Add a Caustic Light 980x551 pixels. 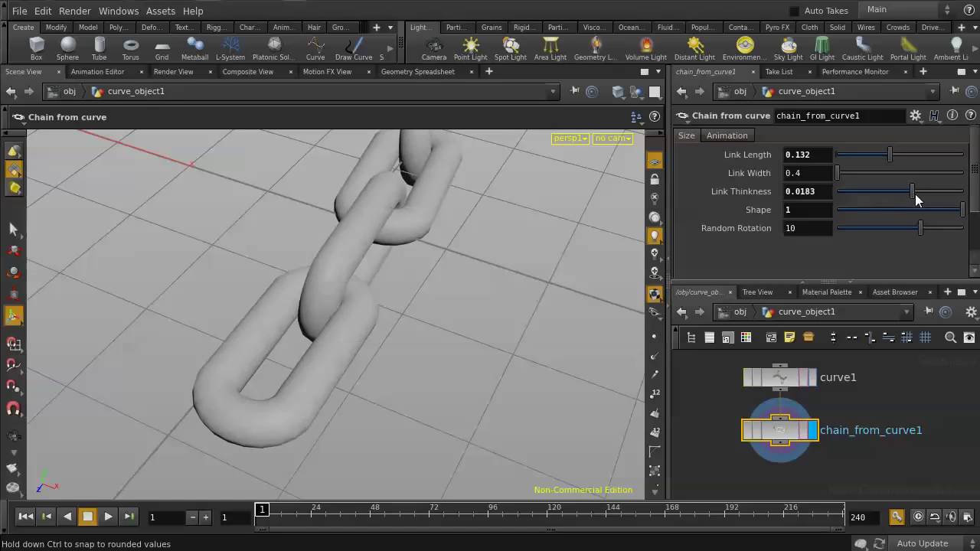click(x=863, y=48)
